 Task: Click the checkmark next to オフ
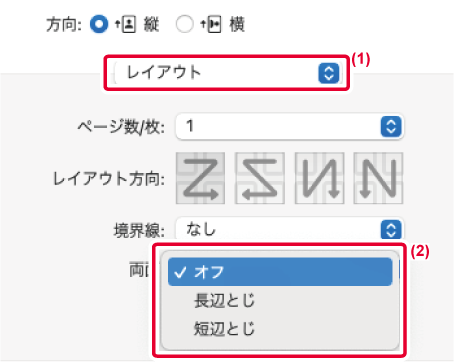coord(180,272)
